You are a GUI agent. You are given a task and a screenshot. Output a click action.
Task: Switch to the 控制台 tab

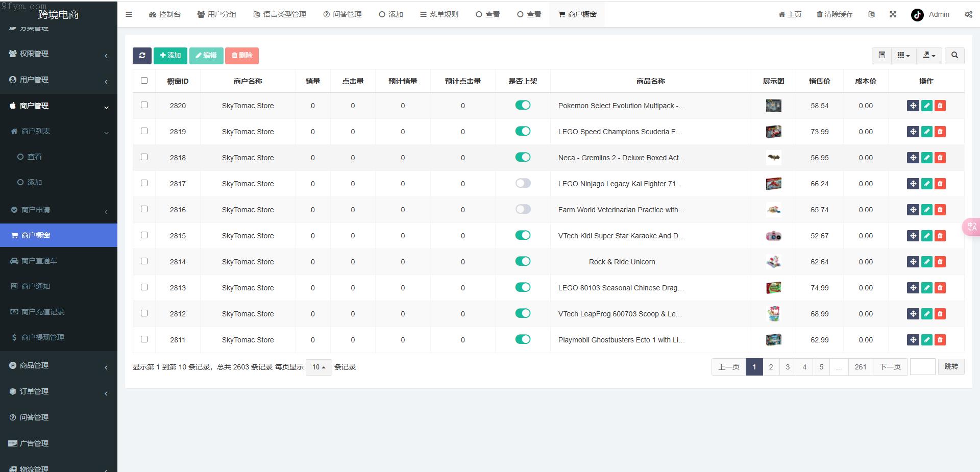[x=165, y=14]
